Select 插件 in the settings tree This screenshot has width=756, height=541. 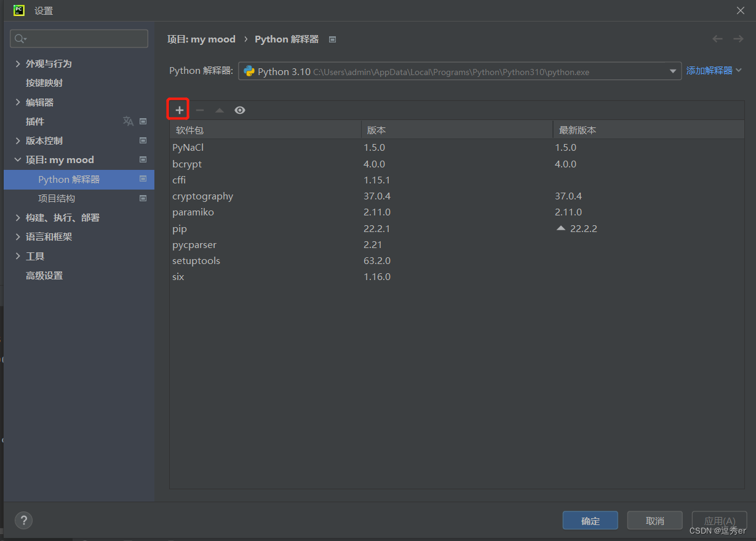click(35, 122)
